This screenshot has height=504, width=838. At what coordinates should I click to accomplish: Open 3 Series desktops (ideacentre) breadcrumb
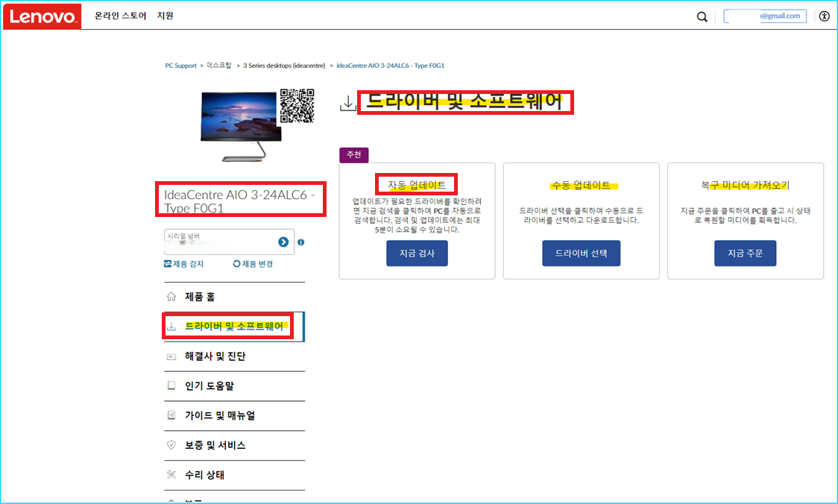tap(284, 66)
